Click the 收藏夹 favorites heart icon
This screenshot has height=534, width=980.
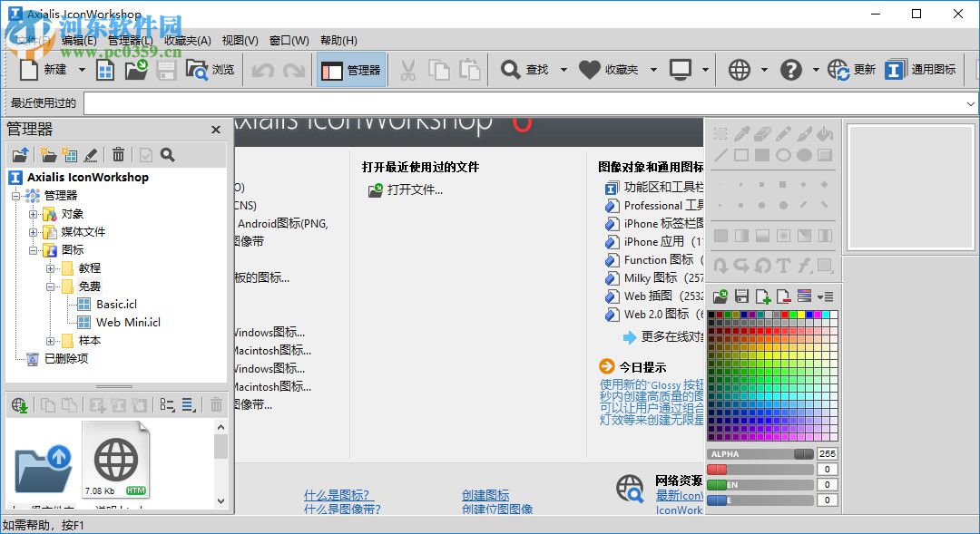click(590, 70)
